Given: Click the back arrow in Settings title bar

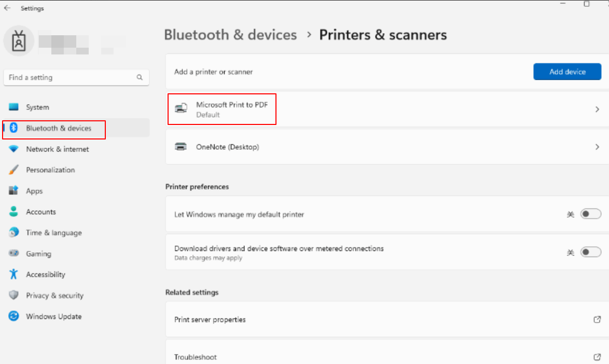Looking at the screenshot, I should pyautogui.click(x=7, y=8).
